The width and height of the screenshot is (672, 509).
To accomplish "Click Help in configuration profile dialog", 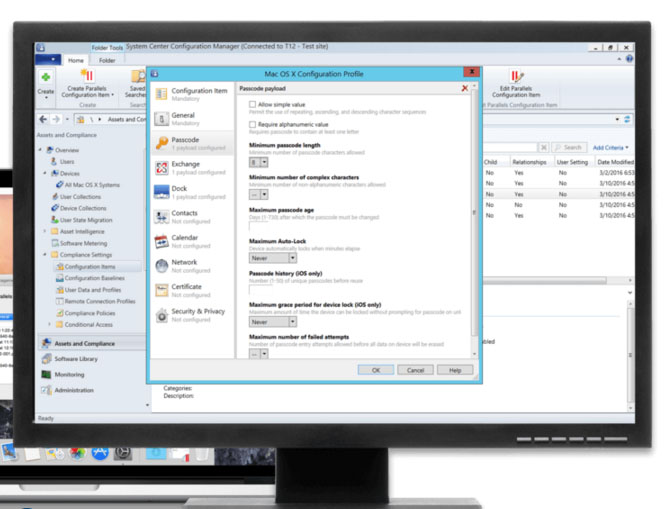I will [455, 370].
